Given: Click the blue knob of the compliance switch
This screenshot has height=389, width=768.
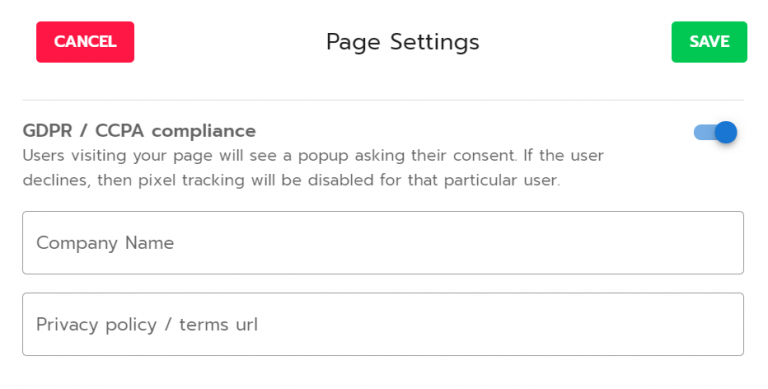Looking at the screenshot, I should pyautogui.click(x=726, y=132).
